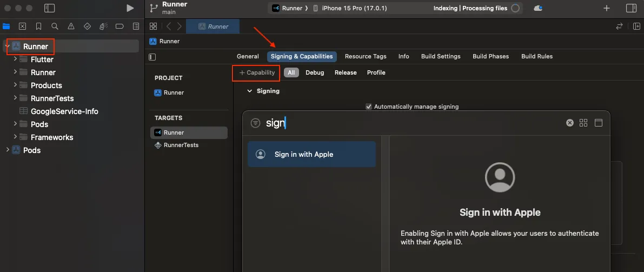Add an editor pane on the right
Image resolution: width=644 pixels, height=272 pixels.
636,26
